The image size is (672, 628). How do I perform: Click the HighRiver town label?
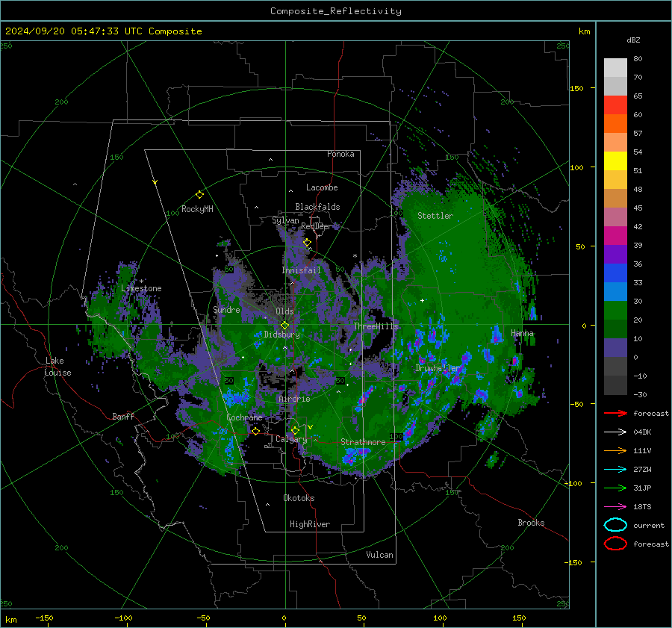point(310,524)
